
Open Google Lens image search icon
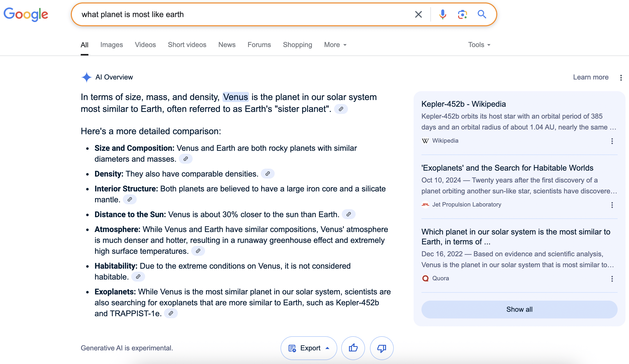[462, 14]
